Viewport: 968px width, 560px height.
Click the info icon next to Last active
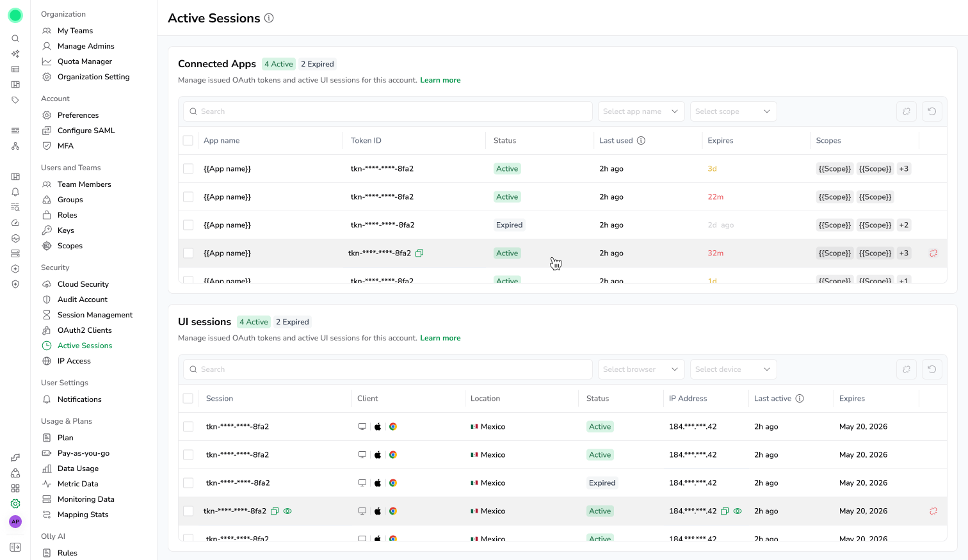(x=800, y=399)
